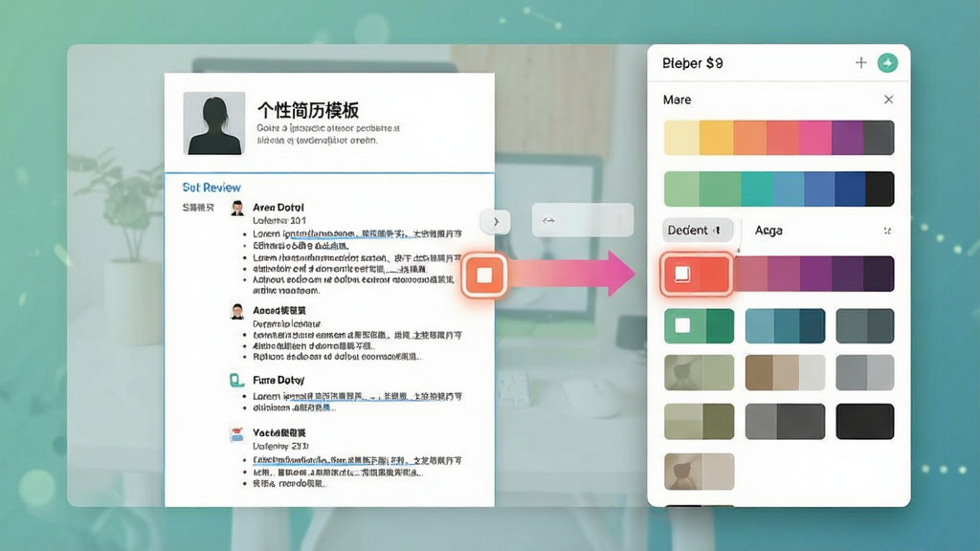Click the plus icon beside Bleper title
This screenshot has width=980, height=551.
coord(860,62)
